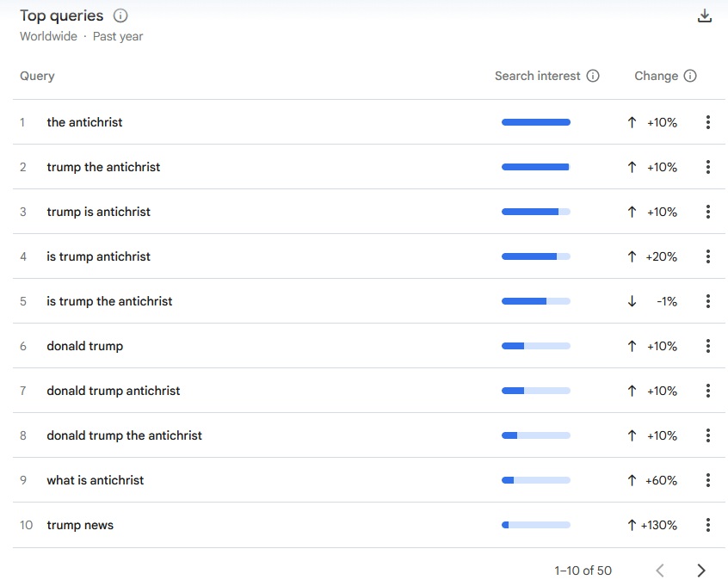728x586 pixels.
Task: Click up arrow in 'donald trump' row
Action: [x=632, y=346]
